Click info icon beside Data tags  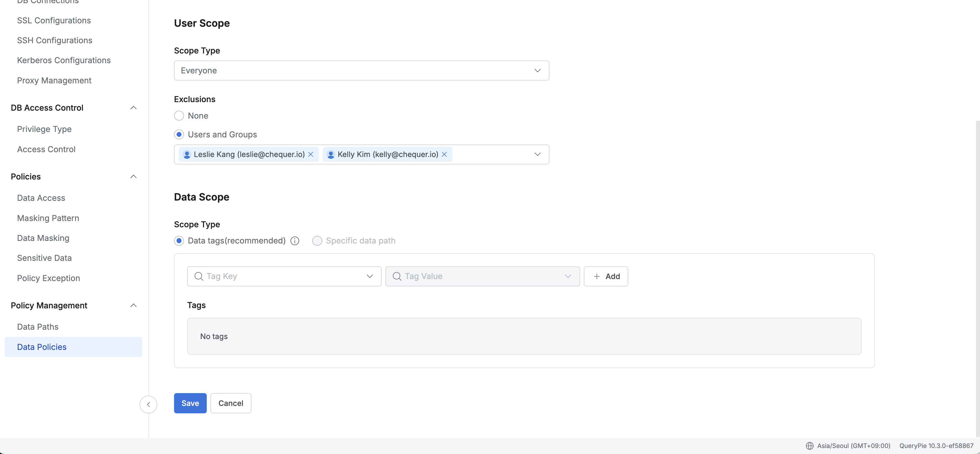click(294, 241)
